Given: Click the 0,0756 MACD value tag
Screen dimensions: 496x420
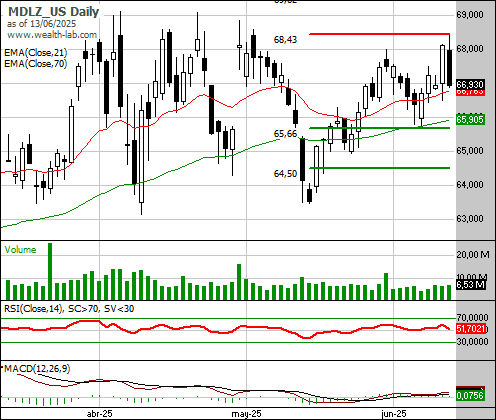Looking at the screenshot, I should 470,396.
